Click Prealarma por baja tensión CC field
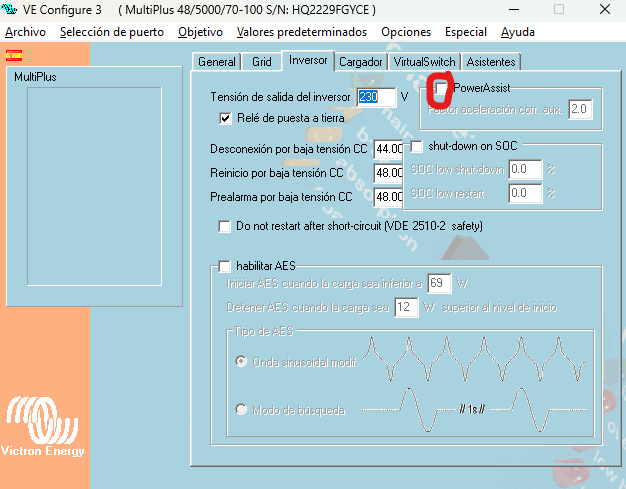 (x=388, y=197)
